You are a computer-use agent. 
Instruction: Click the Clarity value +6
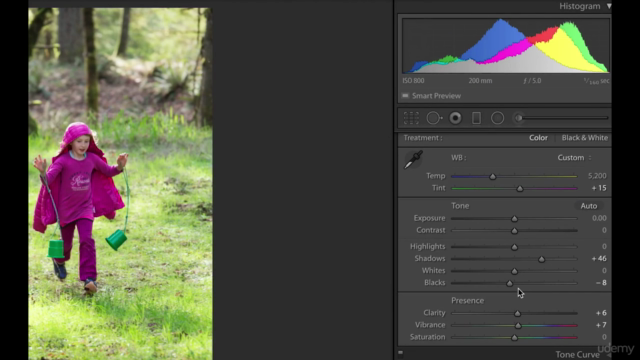[x=601, y=313]
